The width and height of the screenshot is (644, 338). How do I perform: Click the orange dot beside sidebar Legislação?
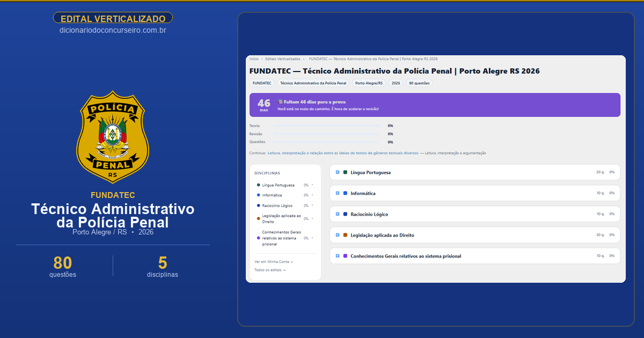coord(258,218)
